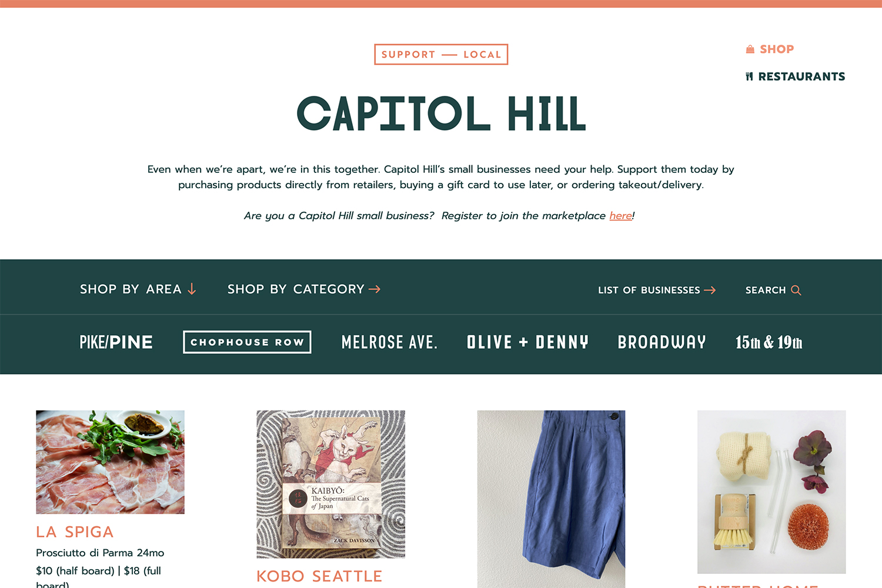This screenshot has height=588, width=882.
Task: Click the Support Local logo badge
Action: click(441, 55)
